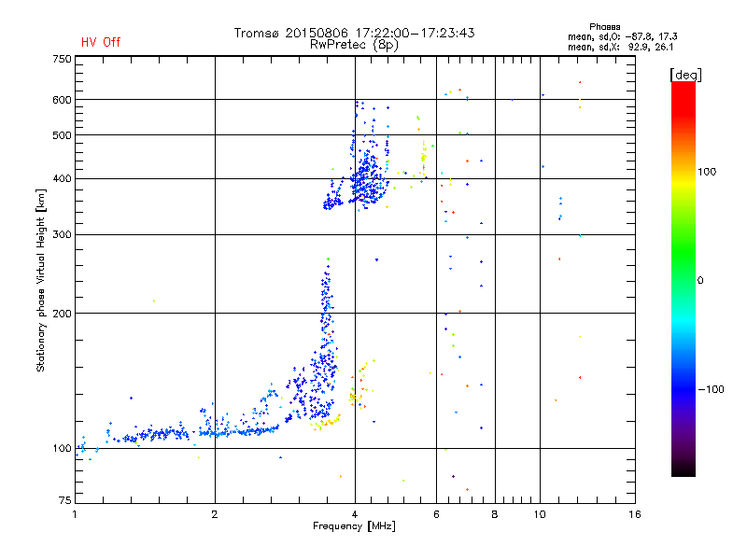Click the x-axis tick label '16'

coord(635,514)
